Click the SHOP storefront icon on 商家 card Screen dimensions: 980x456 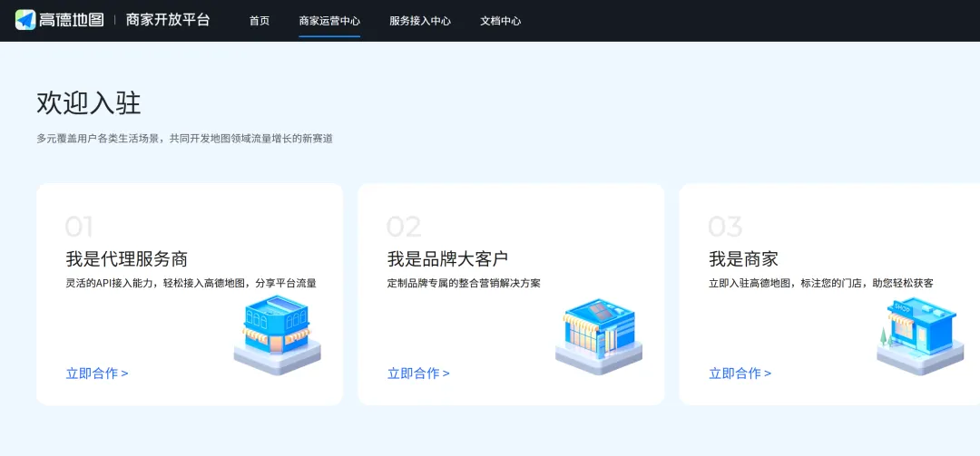pos(920,336)
